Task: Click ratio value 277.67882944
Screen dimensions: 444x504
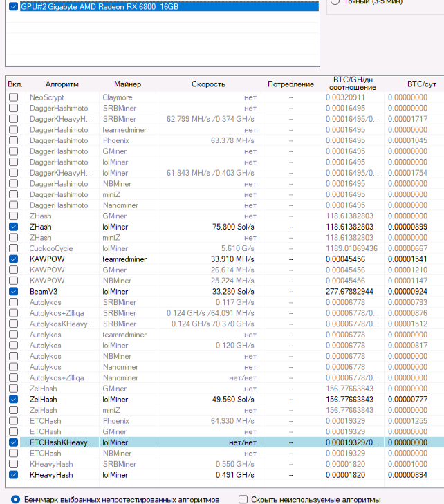Action: click(349, 291)
